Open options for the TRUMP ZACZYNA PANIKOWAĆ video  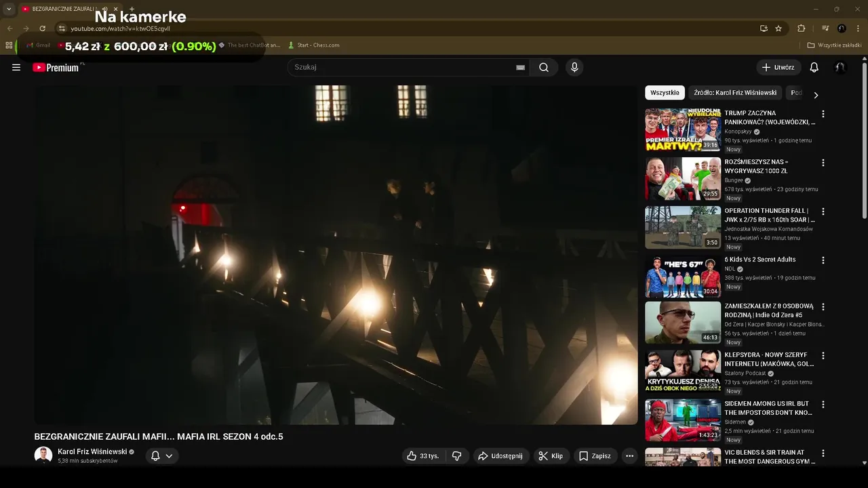tap(823, 114)
